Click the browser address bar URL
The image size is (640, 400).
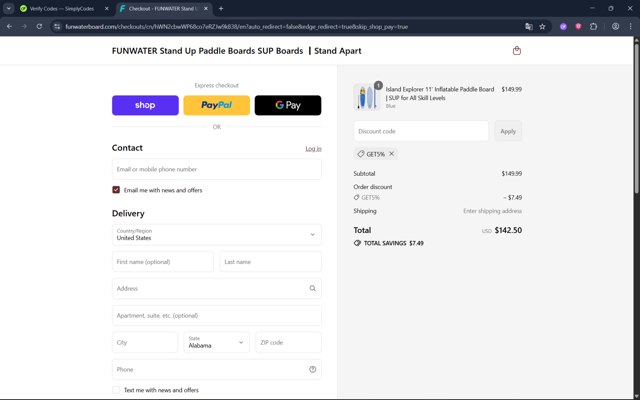(x=237, y=27)
